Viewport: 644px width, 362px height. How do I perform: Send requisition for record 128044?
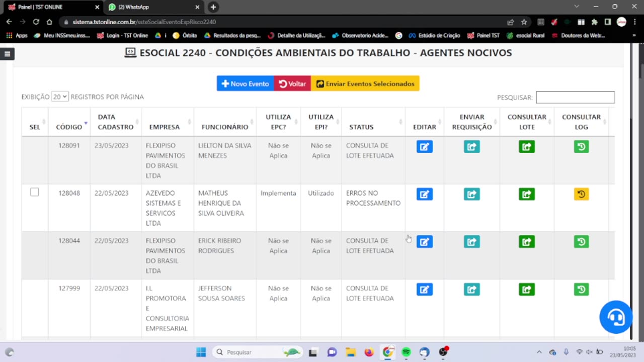(x=471, y=242)
